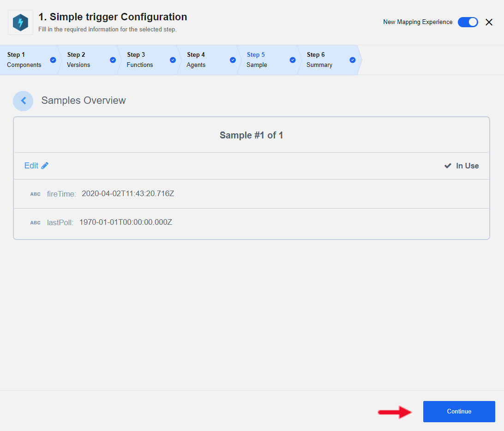Click the Simple trigger Configuration title

point(113,17)
